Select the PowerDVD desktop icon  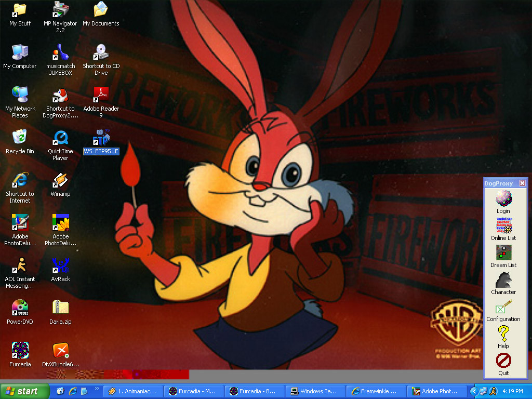(20, 312)
